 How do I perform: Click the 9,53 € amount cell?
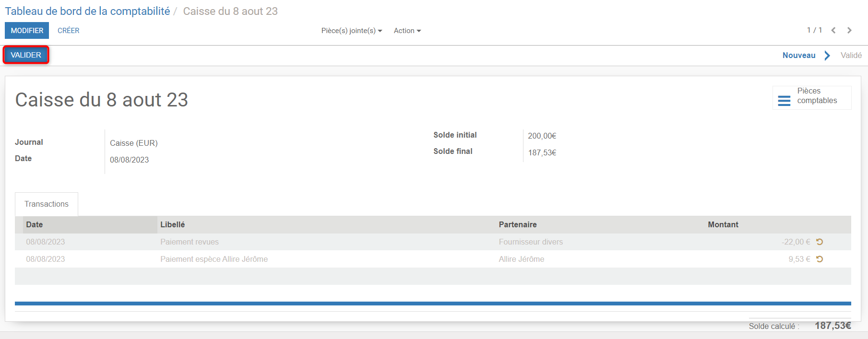799,259
